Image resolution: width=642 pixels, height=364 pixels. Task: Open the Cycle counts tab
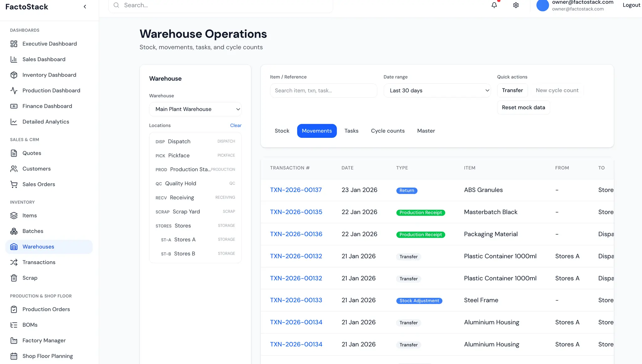point(388,131)
